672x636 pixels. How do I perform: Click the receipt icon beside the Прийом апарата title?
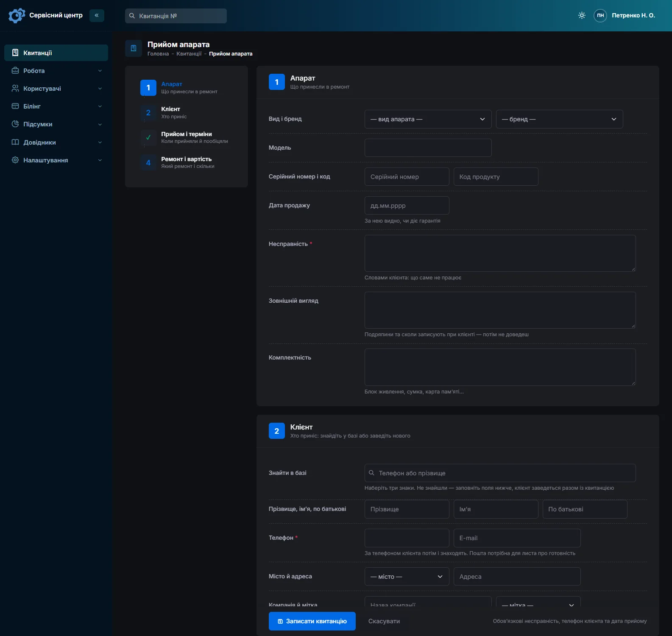[x=134, y=48]
